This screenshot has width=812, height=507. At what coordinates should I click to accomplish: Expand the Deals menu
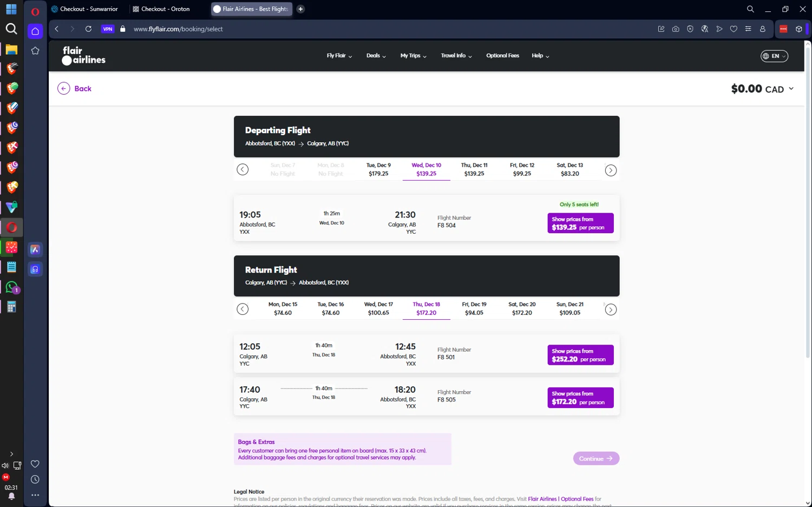(x=376, y=56)
